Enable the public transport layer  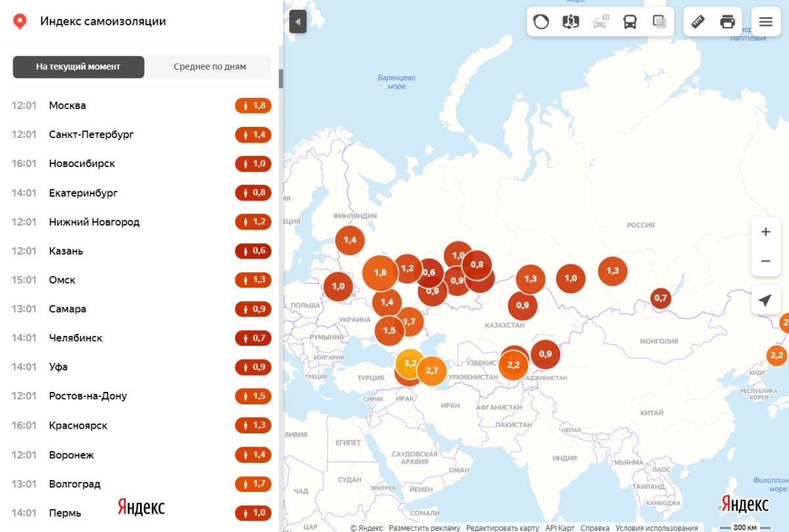(631, 21)
